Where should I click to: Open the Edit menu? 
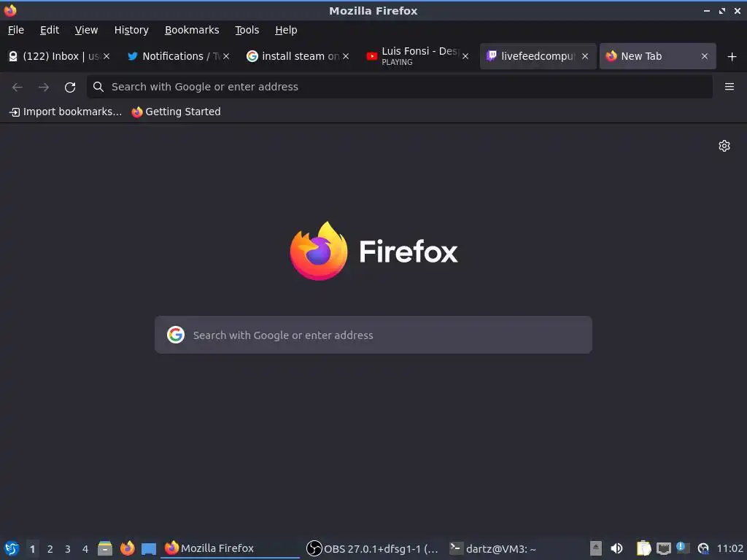(50, 30)
